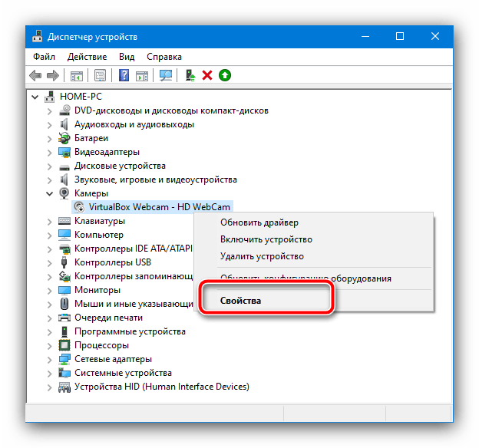Viewport: 479px width, 448px height.
Task: Expand DVD-дисководы category chevron
Action: pyautogui.click(x=49, y=111)
